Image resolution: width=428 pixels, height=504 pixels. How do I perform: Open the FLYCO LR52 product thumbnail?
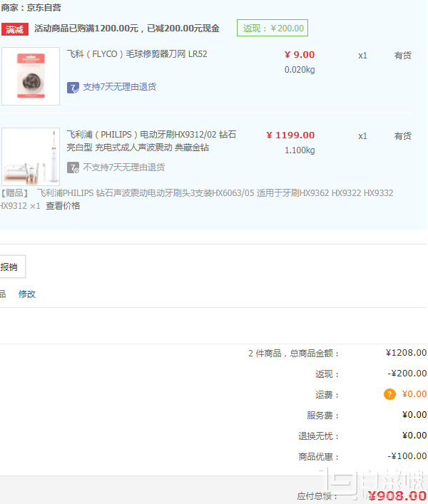click(x=31, y=76)
